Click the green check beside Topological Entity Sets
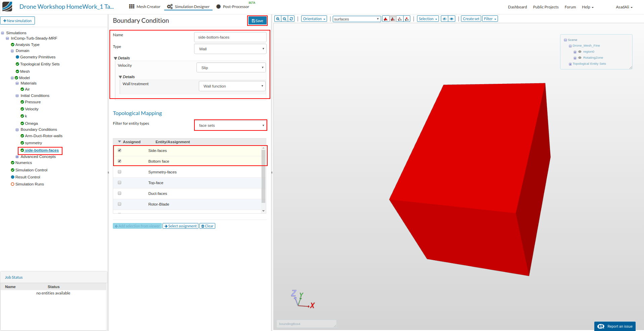644x331 pixels. point(17,64)
